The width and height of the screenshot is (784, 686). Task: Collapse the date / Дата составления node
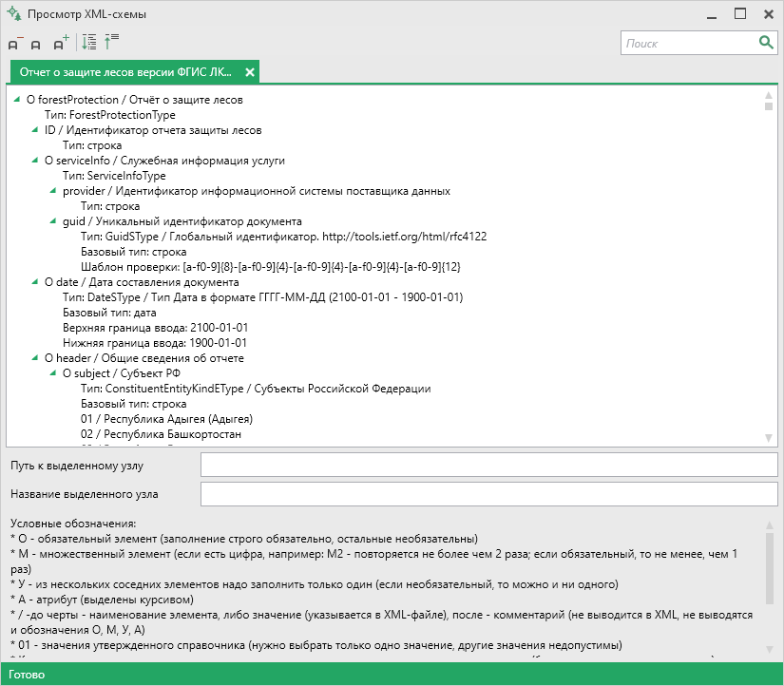tap(34, 282)
